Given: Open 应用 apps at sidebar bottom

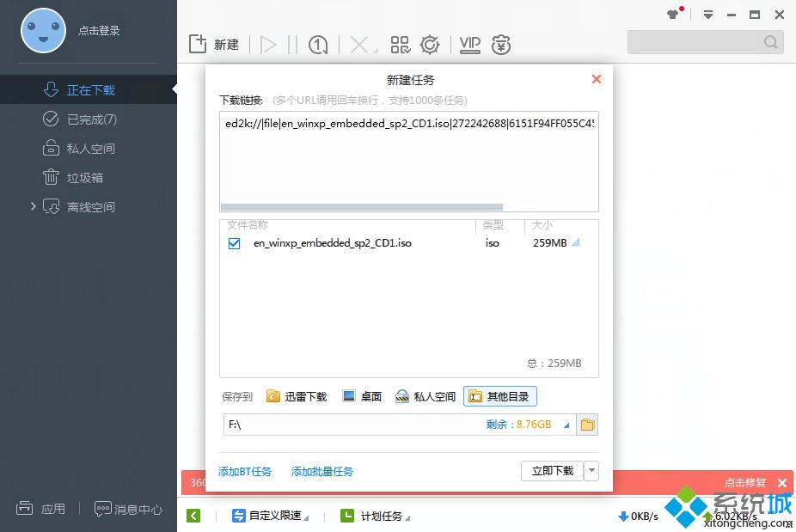Looking at the screenshot, I should click(x=40, y=508).
